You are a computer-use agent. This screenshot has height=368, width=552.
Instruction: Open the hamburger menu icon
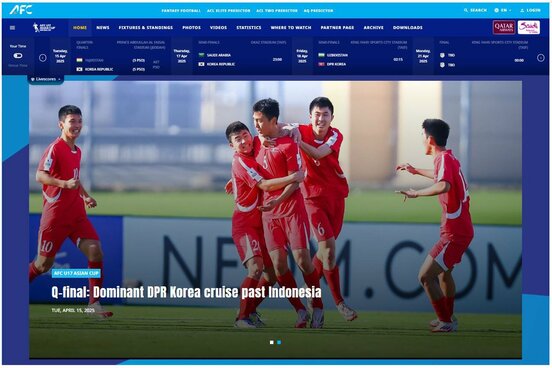tap(13, 28)
